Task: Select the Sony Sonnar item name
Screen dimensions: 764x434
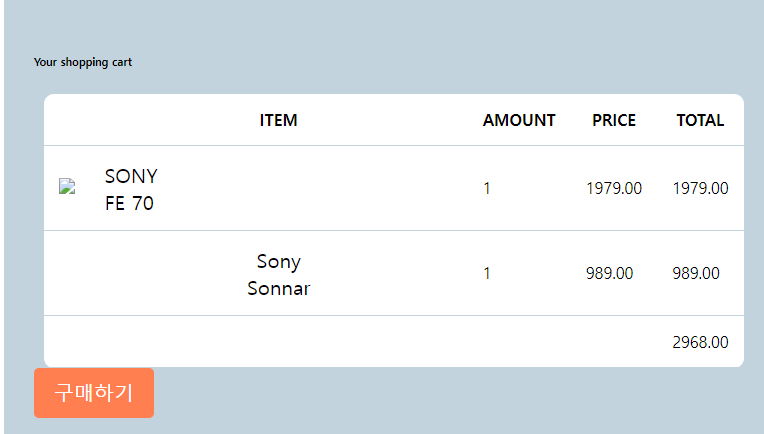Action: point(279,275)
